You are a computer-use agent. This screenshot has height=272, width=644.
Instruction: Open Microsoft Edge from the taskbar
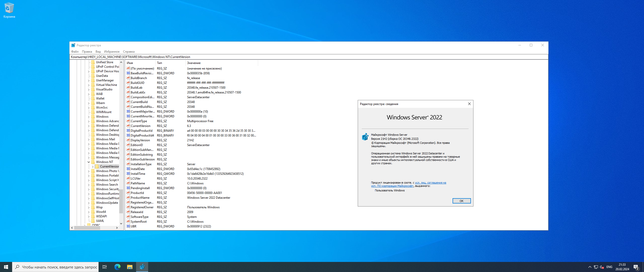(117, 267)
